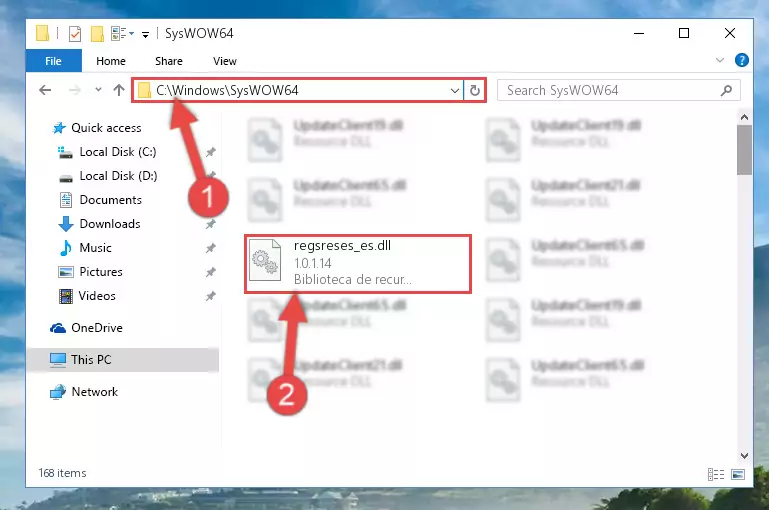Click the Search SysWOW64 field
The image size is (769, 510).
pyautogui.click(x=618, y=90)
